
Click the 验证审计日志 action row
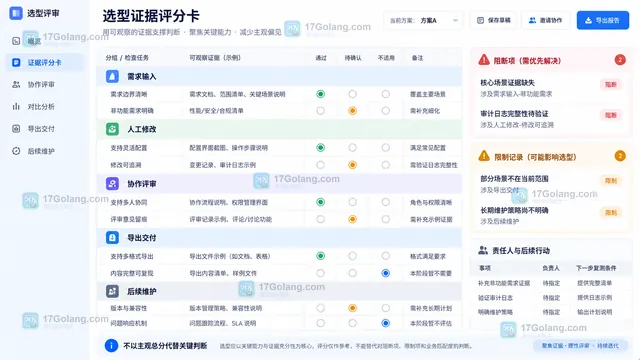pos(550,298)
